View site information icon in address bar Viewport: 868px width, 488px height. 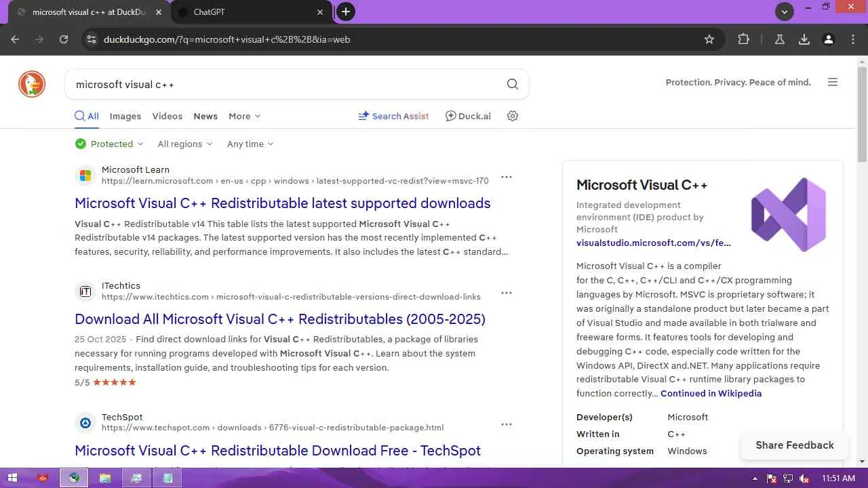click(92, 39)
